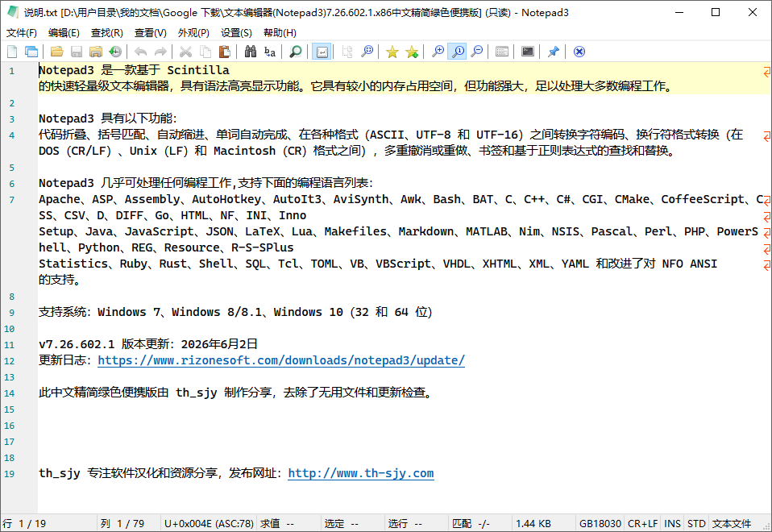Open Find with the binoculars icon
Screen dimensions: 772x532
250,52
